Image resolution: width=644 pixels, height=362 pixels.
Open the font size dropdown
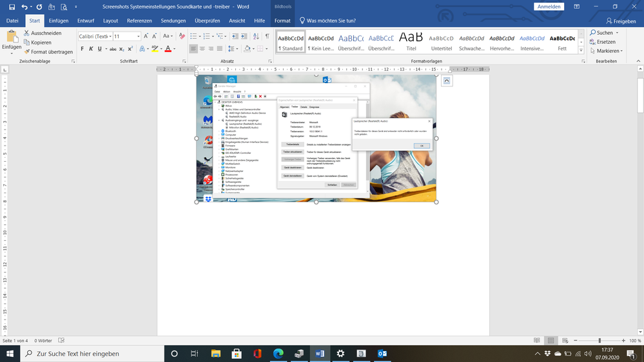coord(137,37)
